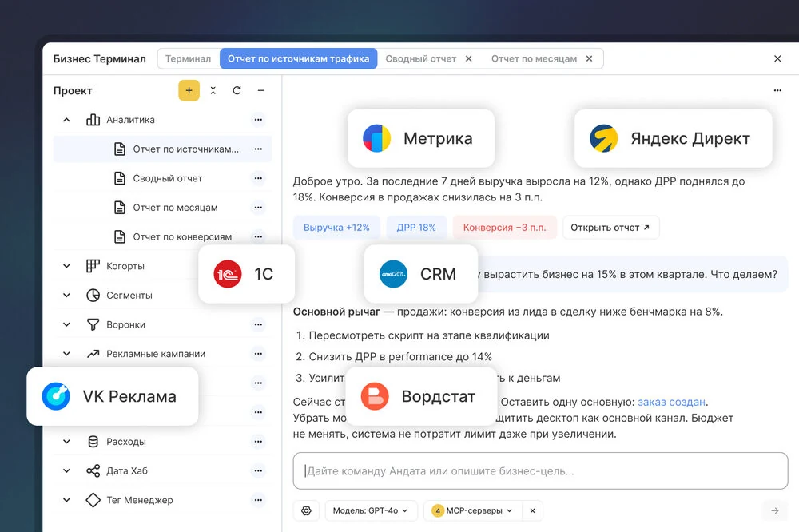
Task: Expand the Тег Менеджер section
Action: click(x=66, y=500)
